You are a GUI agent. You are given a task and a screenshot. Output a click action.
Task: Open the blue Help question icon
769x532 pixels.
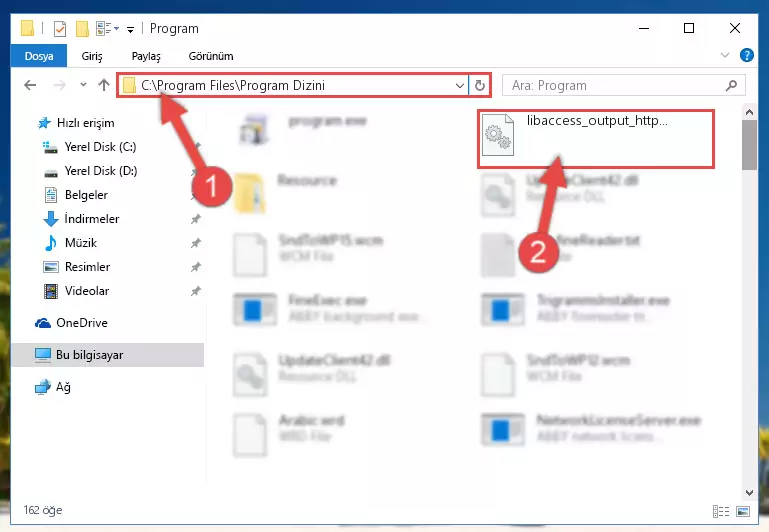tap(746, 55)
